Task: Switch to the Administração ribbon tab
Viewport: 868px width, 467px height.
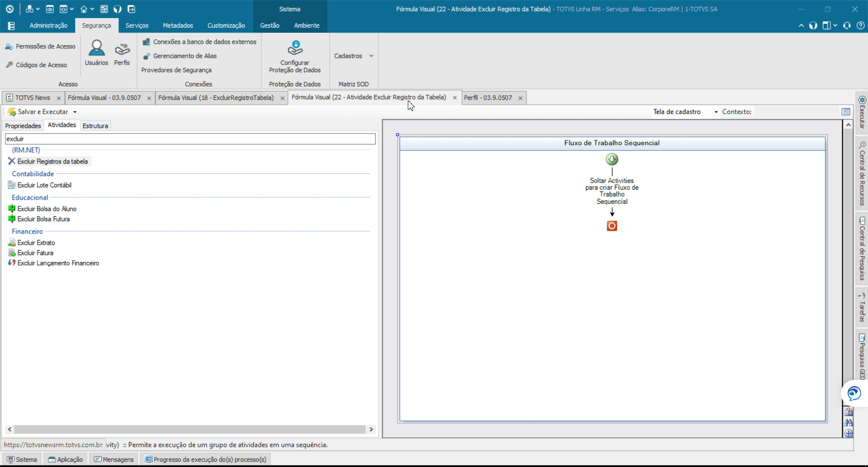Action: [48, 26]
